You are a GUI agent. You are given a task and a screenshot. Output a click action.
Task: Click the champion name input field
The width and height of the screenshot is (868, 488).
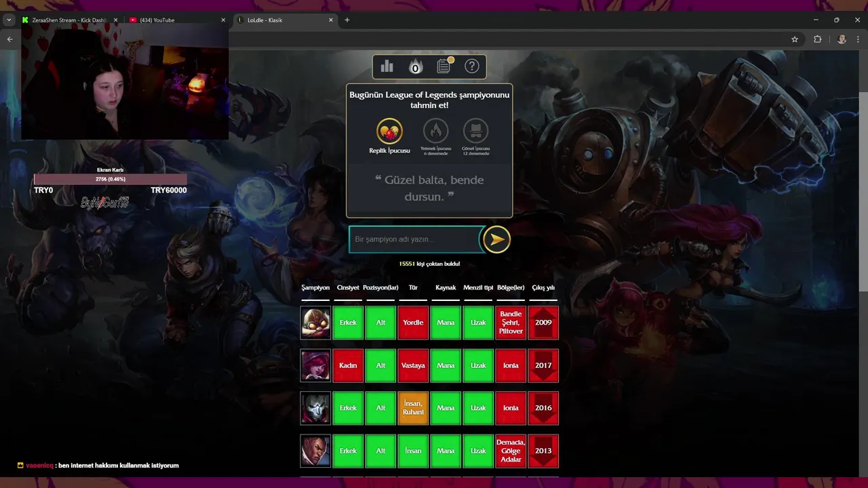[415, 239]
